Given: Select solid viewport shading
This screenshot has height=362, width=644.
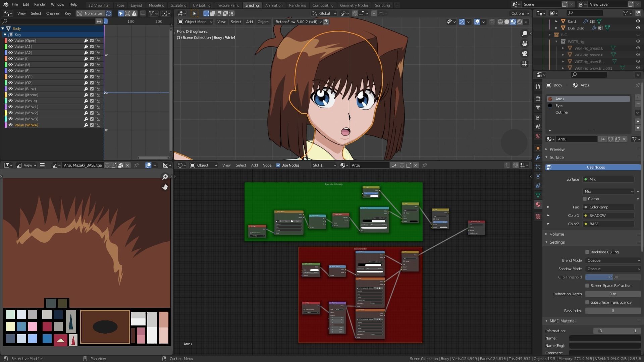Looking at the screenshot, I should pyautogui.click(x=506, y=22).
